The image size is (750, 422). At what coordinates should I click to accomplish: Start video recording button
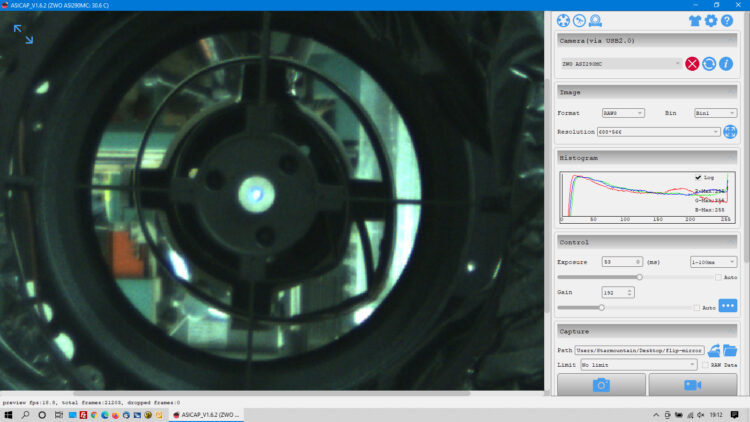[693, 385]
